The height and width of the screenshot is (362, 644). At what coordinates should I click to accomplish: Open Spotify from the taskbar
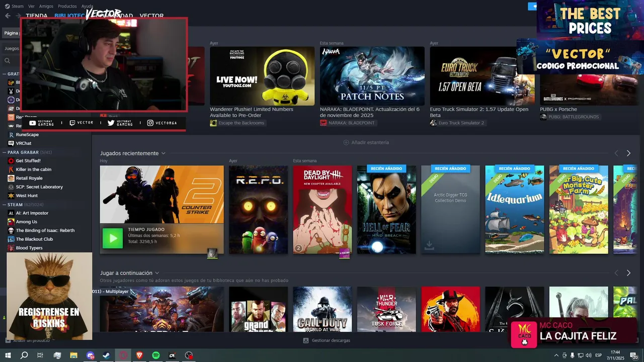coord(156,355)
